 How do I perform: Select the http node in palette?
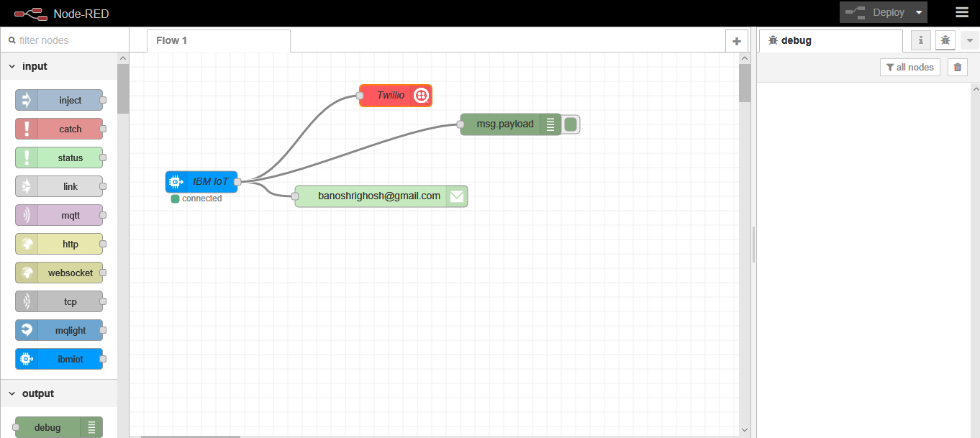(x=59, y=244)
